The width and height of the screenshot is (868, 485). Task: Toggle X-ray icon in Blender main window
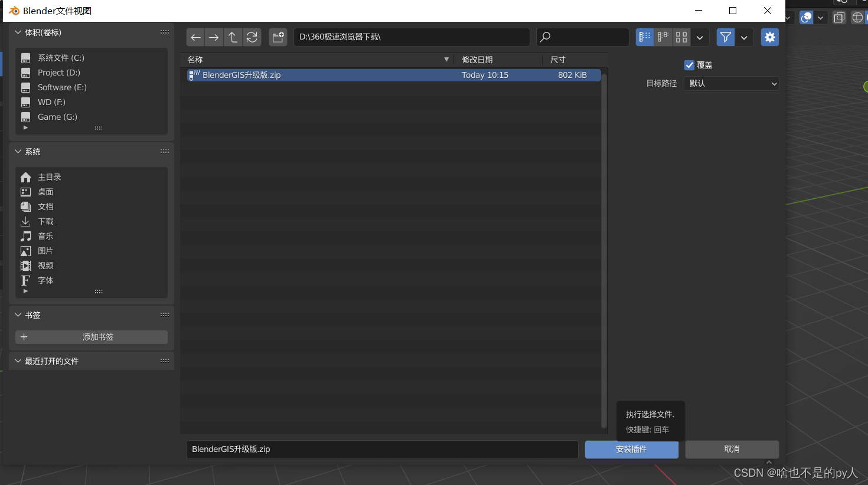(839, 18)
